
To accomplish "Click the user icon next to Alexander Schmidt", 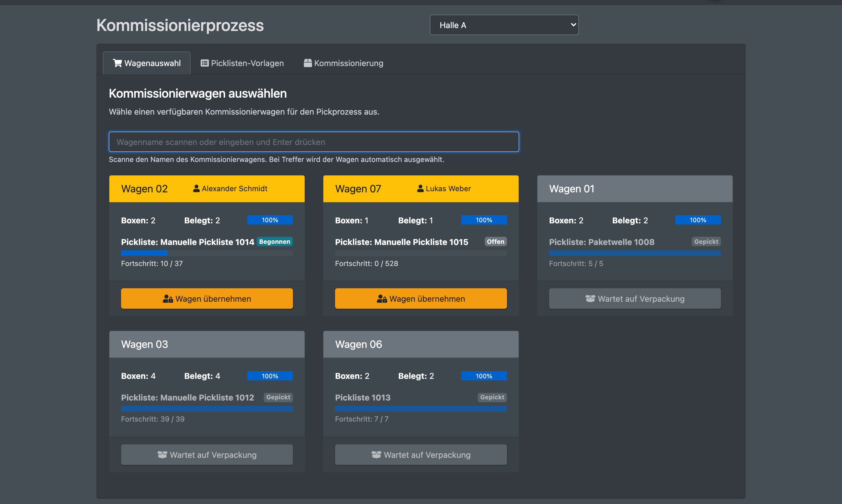I will pos(196,189).
